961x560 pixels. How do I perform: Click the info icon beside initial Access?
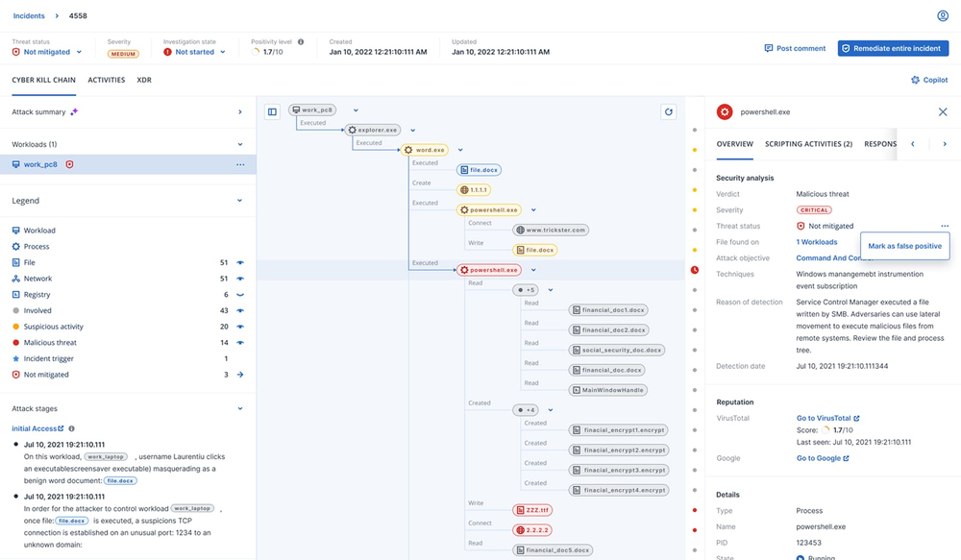tap(72, 428)
